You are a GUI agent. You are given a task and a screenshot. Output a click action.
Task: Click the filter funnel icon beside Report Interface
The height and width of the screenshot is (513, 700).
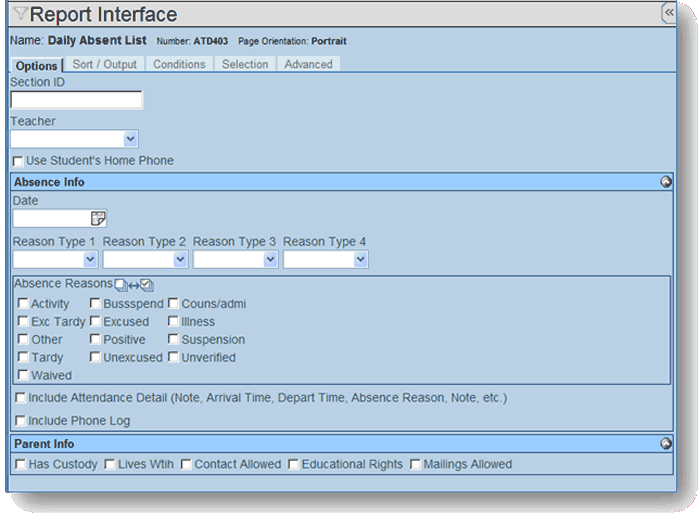tap(20, 13)
